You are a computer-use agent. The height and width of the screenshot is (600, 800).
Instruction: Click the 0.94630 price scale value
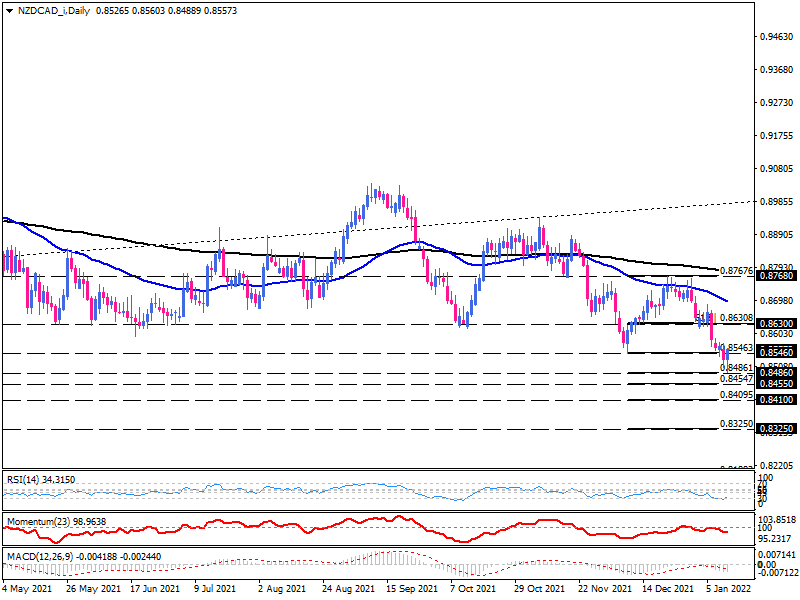tap(777, 37)
